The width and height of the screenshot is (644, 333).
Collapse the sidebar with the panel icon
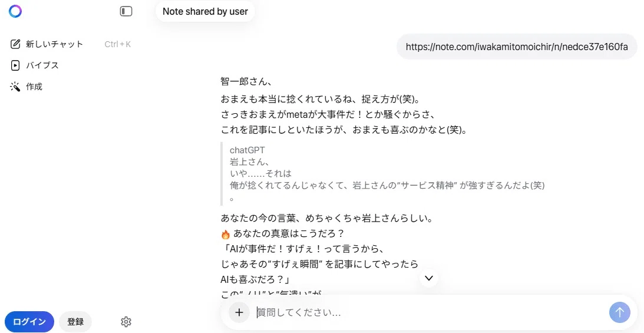coord(126,11)
